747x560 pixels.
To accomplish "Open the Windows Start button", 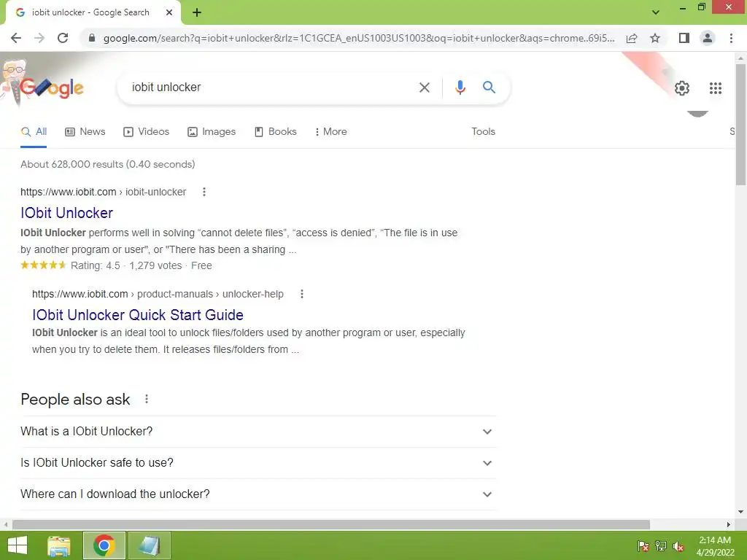I will pyautogui.click(x=18, y=545).
